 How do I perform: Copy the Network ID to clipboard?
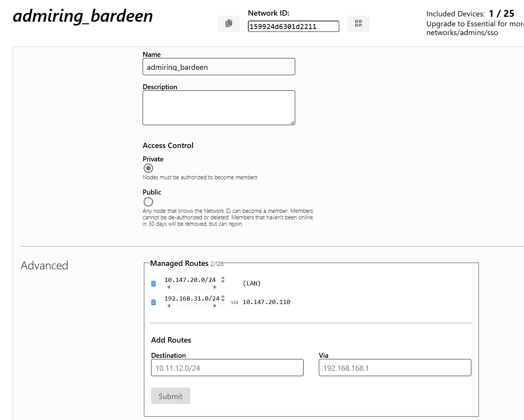pyautogui.click(x=228, y=24)
